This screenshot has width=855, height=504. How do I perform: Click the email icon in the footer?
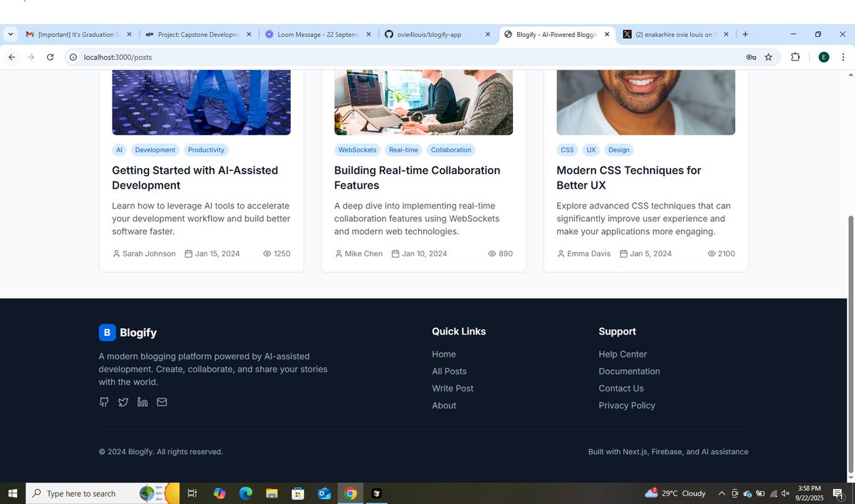pyautogui.click(x=161, y=401)
